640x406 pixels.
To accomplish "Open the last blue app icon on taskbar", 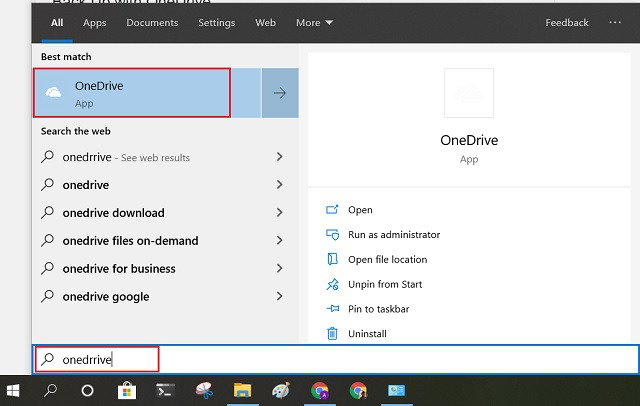I will pos(396,391).
